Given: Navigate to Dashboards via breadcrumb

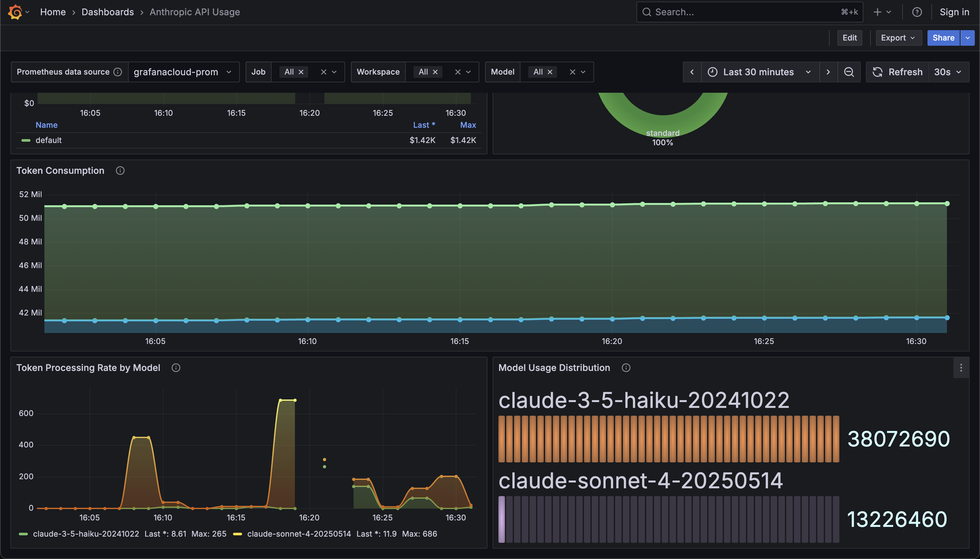Looking at the screenshot, I should (108, 12).
